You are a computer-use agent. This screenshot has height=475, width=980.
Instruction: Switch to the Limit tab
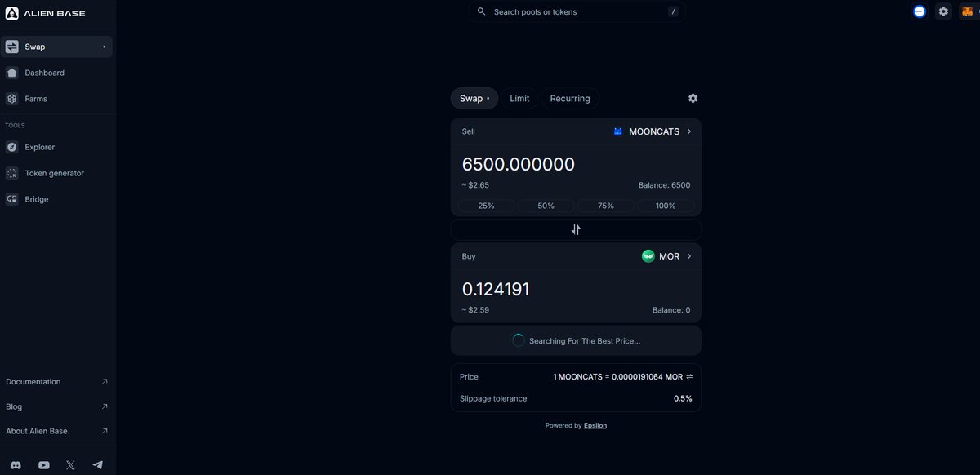click(x=519, y=98)
